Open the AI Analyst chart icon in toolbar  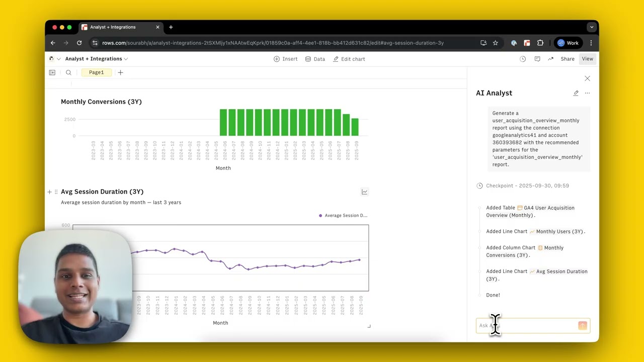tap(550, 59)
